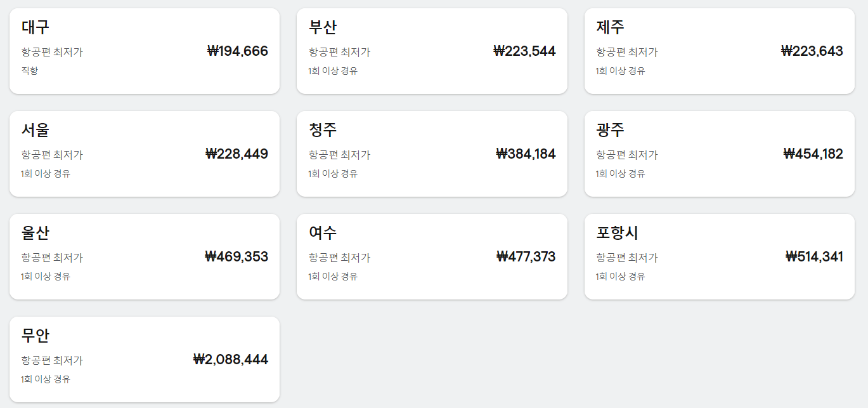The height and width of the screenshot is (408, 868).
Task: Select the 부산 destination card
Action: [x=432, y=51]
